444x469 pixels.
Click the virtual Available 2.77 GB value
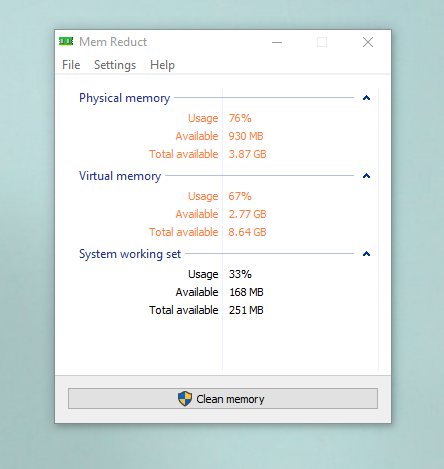247,214
